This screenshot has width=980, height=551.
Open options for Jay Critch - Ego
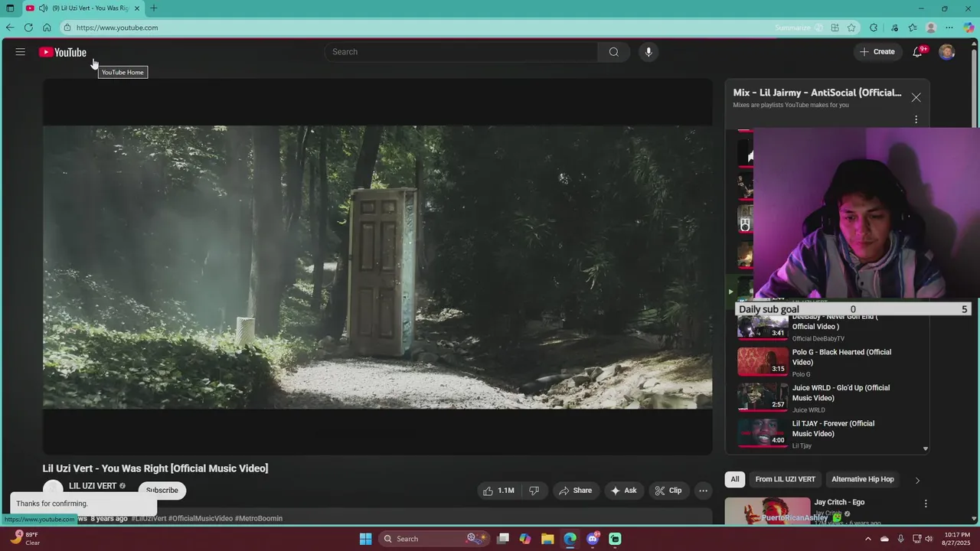point(926,504)
